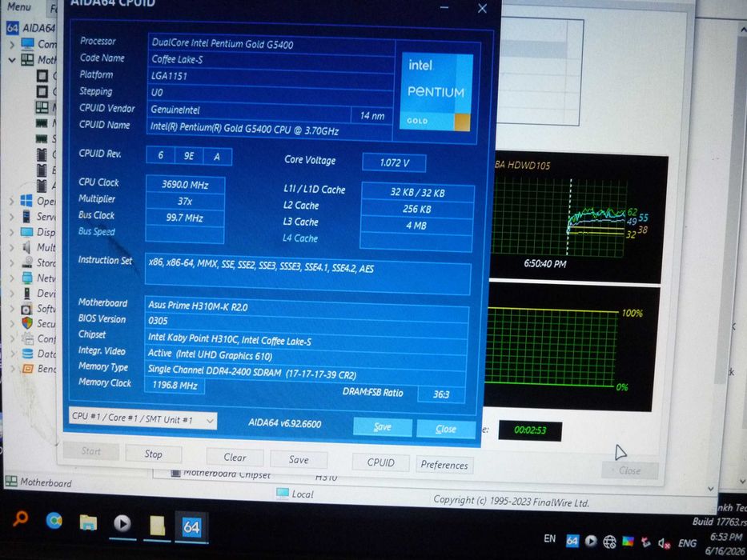The image size is (747, 560).
Task: Click the Memory Clock value 1196.8 MHz
Action: (175, 386)
